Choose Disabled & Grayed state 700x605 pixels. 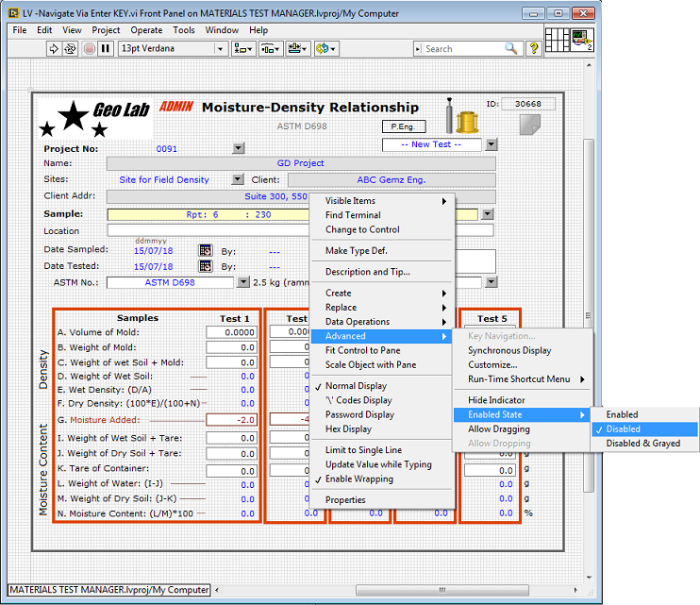point(642,443)
